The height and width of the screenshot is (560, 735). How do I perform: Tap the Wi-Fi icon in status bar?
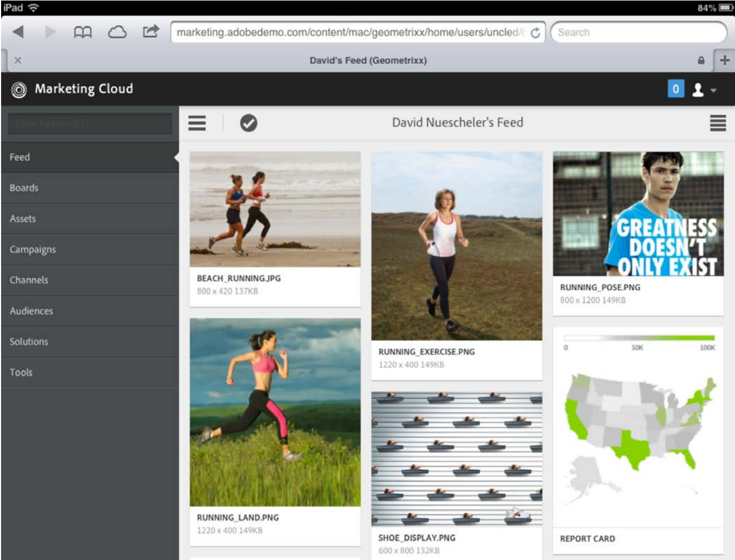coord(34,8)
